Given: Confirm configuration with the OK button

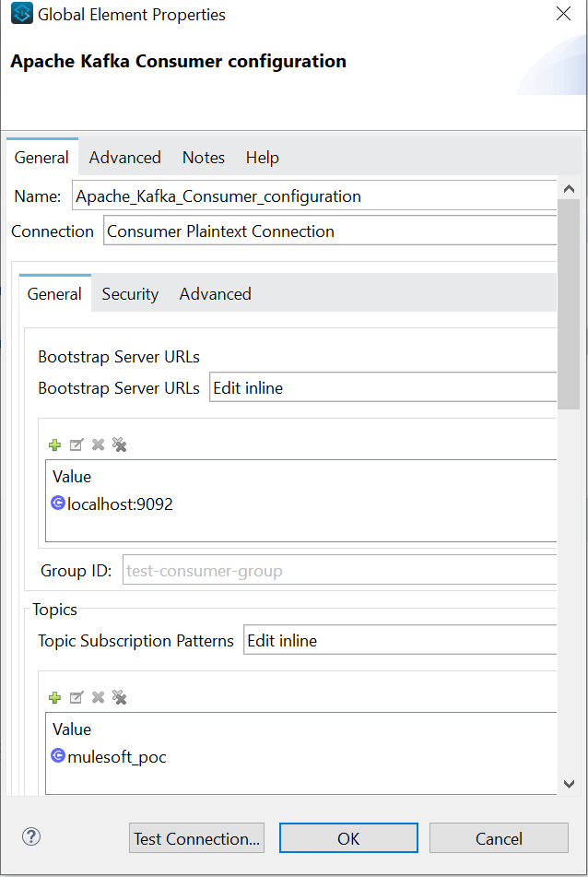Looking at the screenshot, I should 348,837.
